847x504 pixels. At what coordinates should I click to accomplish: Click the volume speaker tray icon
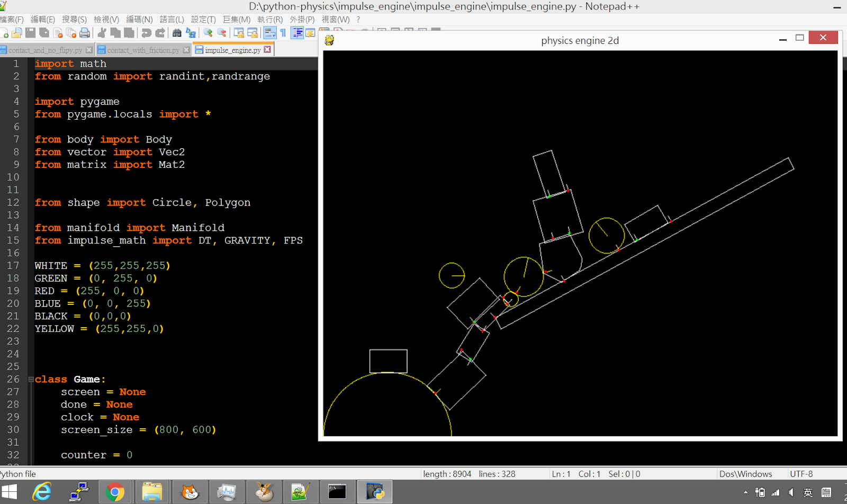[791, 493]
